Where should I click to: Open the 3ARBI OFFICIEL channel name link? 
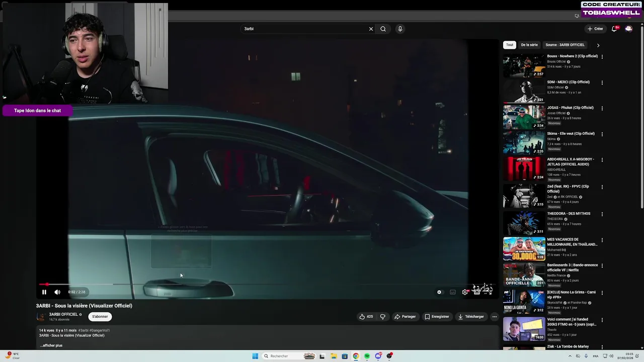coord(63,314)
